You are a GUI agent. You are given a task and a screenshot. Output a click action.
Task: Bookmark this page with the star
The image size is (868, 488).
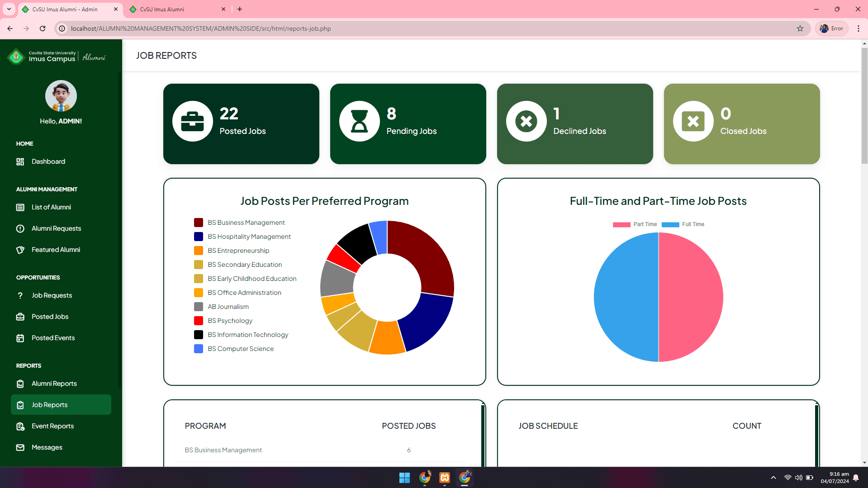800,28
